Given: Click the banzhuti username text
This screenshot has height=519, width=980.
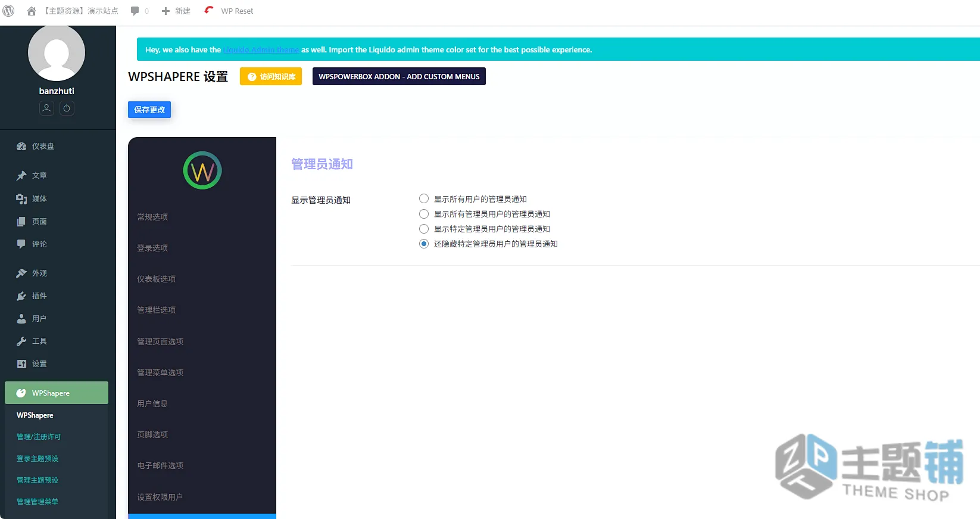Looking at the screenshot, I should pyautogui.click(x=57, y=91).
